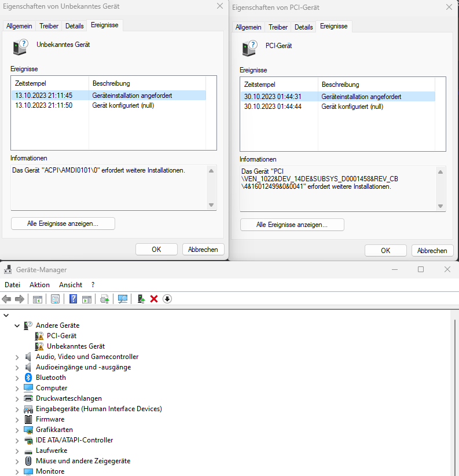Click Abbrechen in Unbekanntes Gerät dialog
This screenshot has height=476, width=459.
[203, 250]
